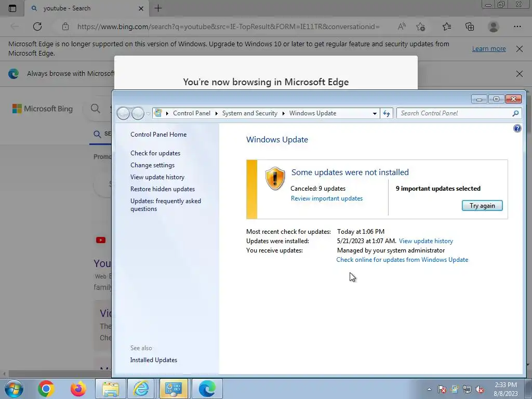Open Internet Explorer from taskbar
This screenshot has height=399, width=532.
141,389
